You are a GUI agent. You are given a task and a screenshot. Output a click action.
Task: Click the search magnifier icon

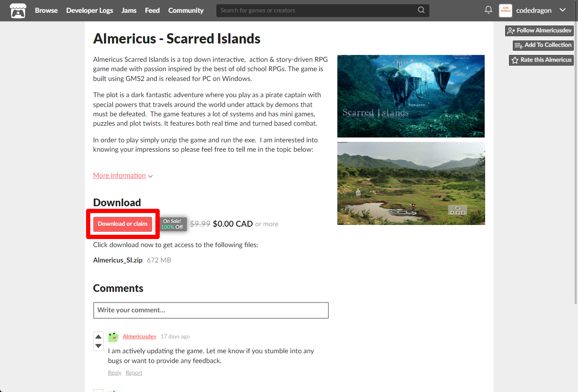421,10
